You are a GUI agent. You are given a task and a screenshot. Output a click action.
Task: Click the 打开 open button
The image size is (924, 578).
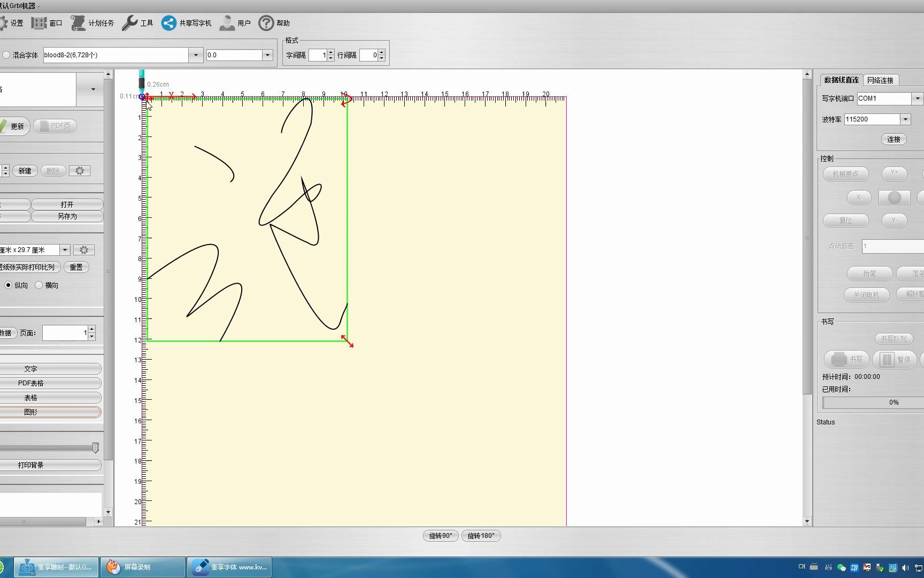pos(67,204)
